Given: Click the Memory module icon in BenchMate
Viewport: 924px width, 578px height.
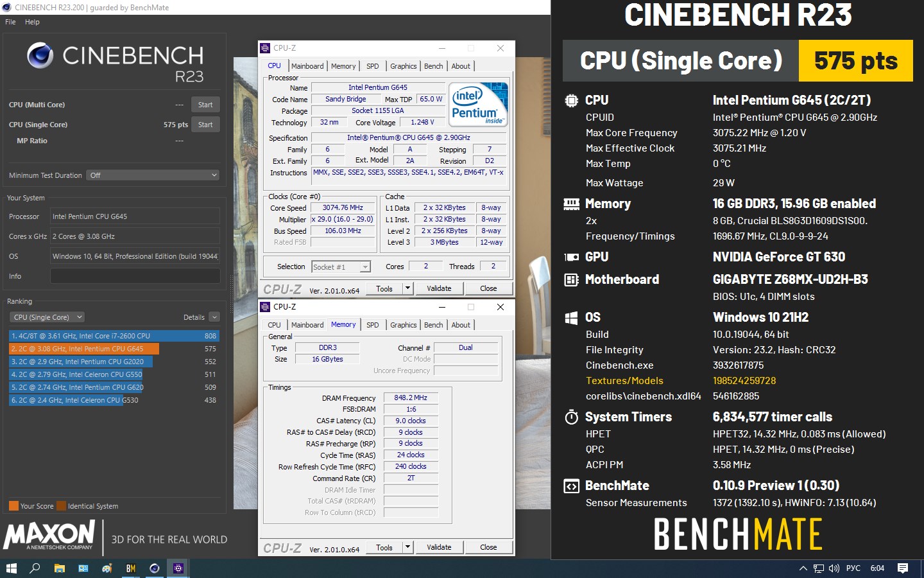Looking at the screenshot, I should pos(571,204).
